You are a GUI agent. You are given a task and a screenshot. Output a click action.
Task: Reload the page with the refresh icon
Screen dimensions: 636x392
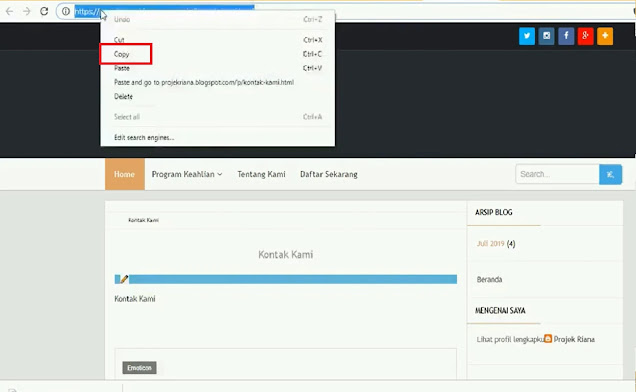44,11
